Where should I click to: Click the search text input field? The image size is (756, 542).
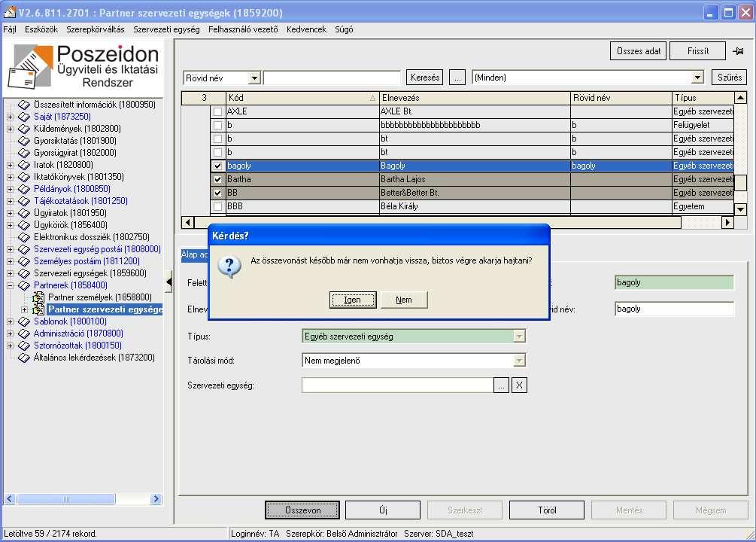[x=332, y=78]
